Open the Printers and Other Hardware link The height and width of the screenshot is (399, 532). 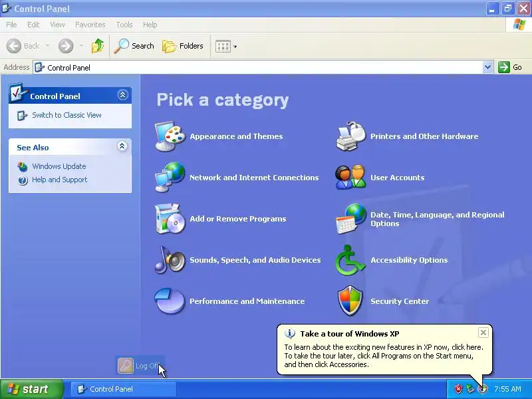tap(424, 136)
